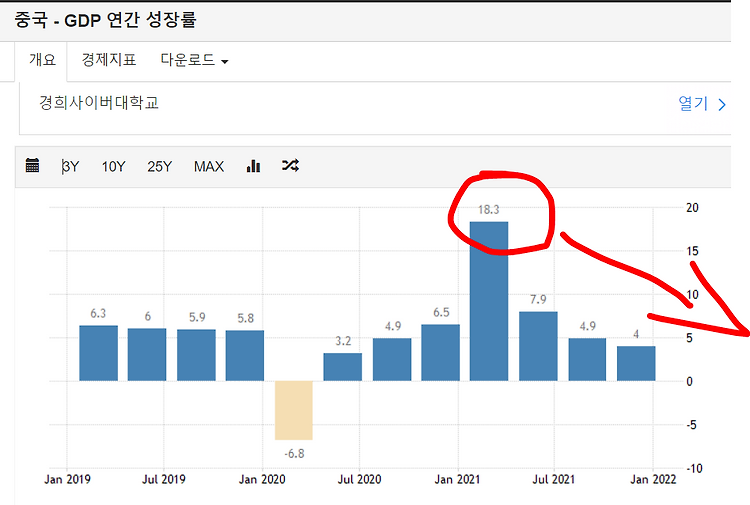This screenshot has width=750, height=505.
Task: Select the MAX time range
Action: 209,166
